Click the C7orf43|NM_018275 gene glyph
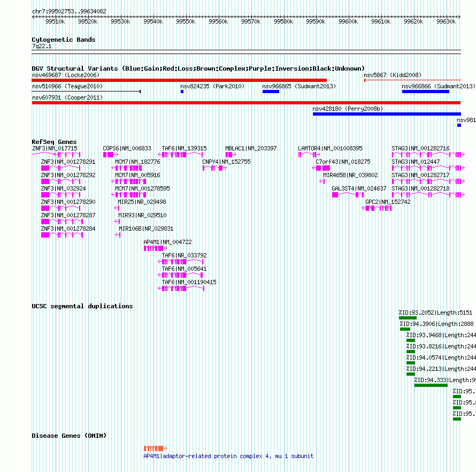The image size is (476, 472). pos(321,168)
